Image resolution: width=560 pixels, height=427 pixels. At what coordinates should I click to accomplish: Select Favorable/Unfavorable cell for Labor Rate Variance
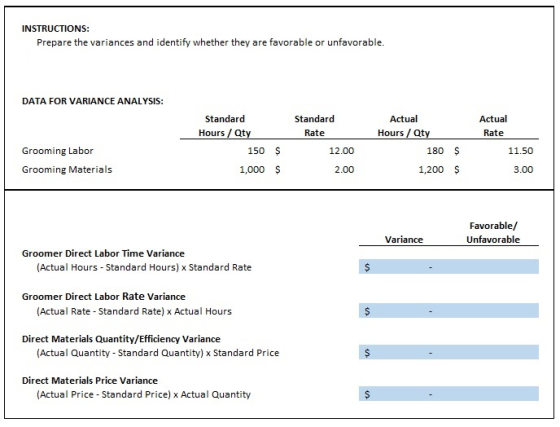(494, 311)
